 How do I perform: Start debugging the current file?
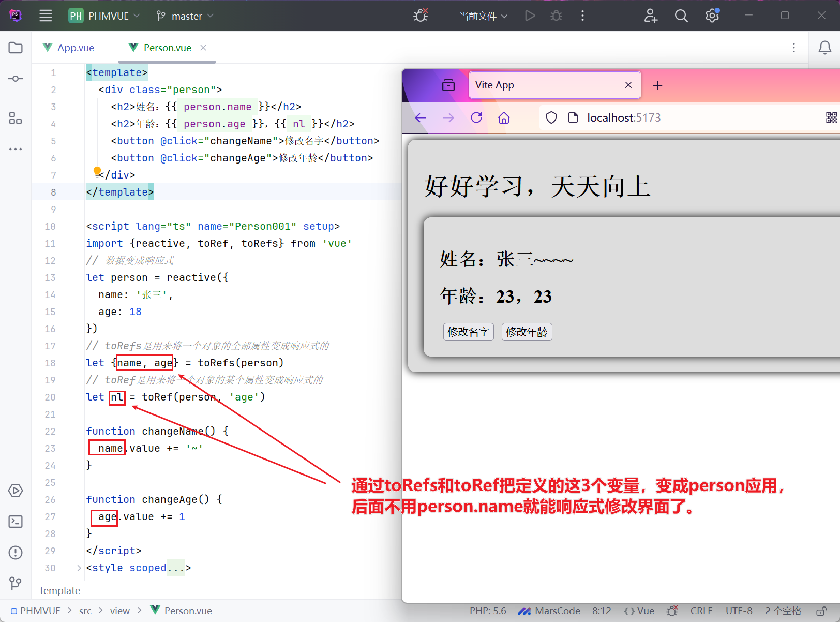[556, 16]
